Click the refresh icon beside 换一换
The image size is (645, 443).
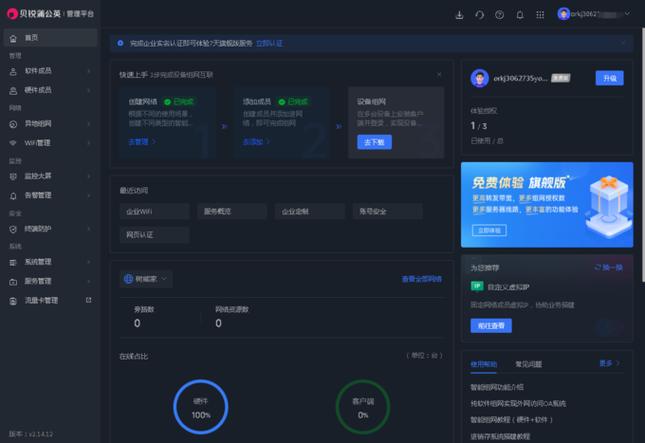[x=598, y=267]
